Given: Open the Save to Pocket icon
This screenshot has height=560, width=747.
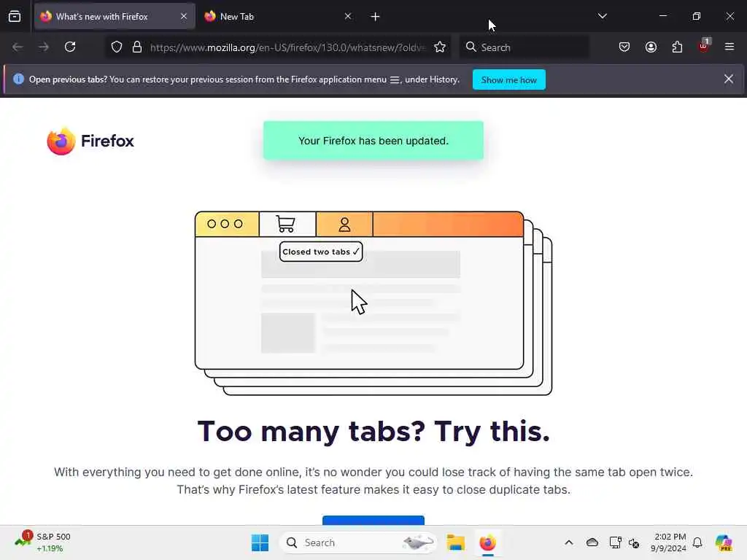Looking at the screenshot, I should (624, 47).
